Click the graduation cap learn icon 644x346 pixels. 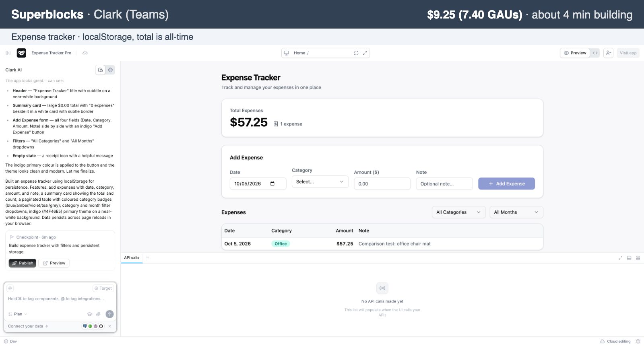[89, 314]
